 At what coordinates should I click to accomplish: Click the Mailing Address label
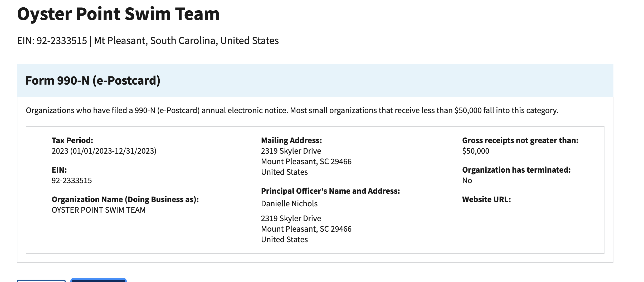(x=291, y=140)
